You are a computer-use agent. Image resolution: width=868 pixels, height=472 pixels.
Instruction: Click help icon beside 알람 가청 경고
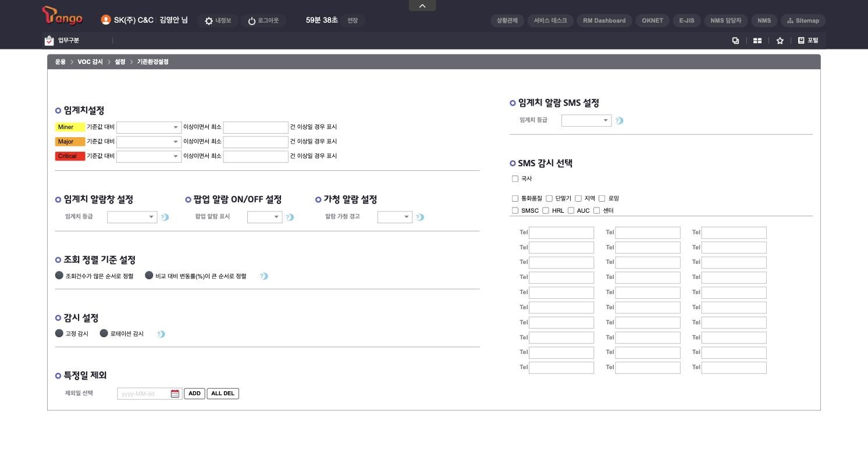tap(421, 217)
